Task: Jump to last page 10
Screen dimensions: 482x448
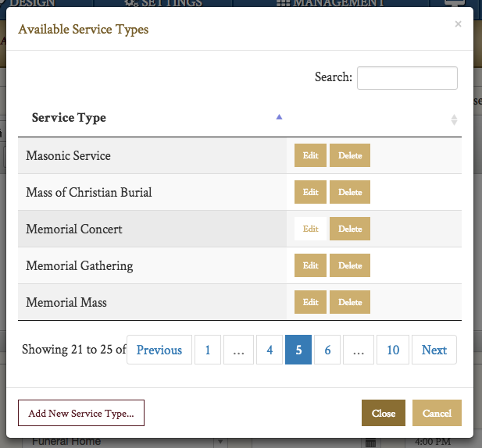Action: pyautogui.click(x=393, y=350)
